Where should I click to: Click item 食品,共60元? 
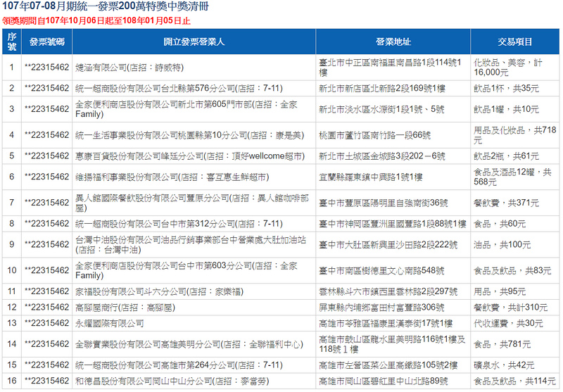tap(515, 224)
